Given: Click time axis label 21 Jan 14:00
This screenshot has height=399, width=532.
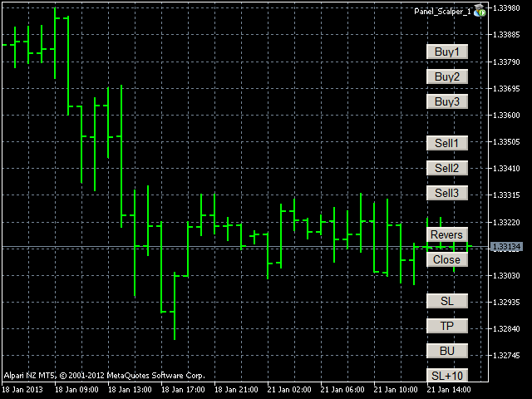Looking at the screenshot, I should click(x=449, y=390).
